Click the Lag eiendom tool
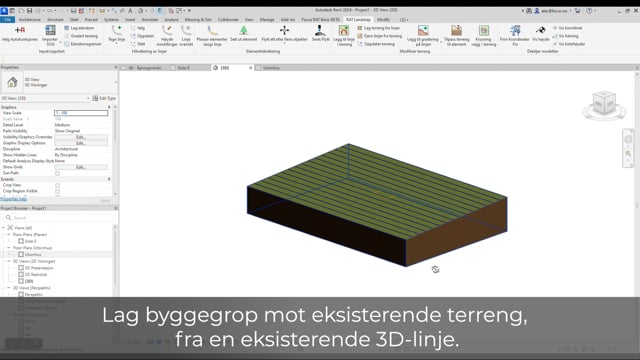Screen dimensions: 640x360 point(79,28)
